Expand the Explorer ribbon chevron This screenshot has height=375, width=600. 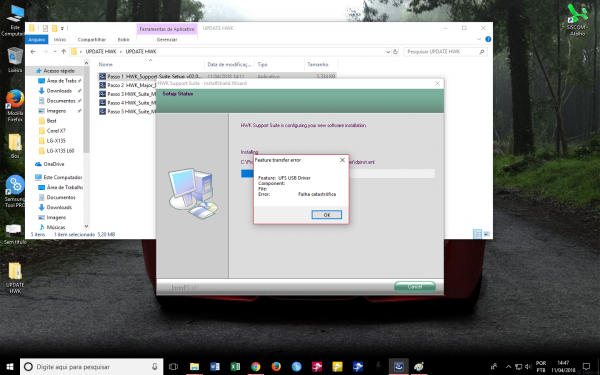coord(479,39)
